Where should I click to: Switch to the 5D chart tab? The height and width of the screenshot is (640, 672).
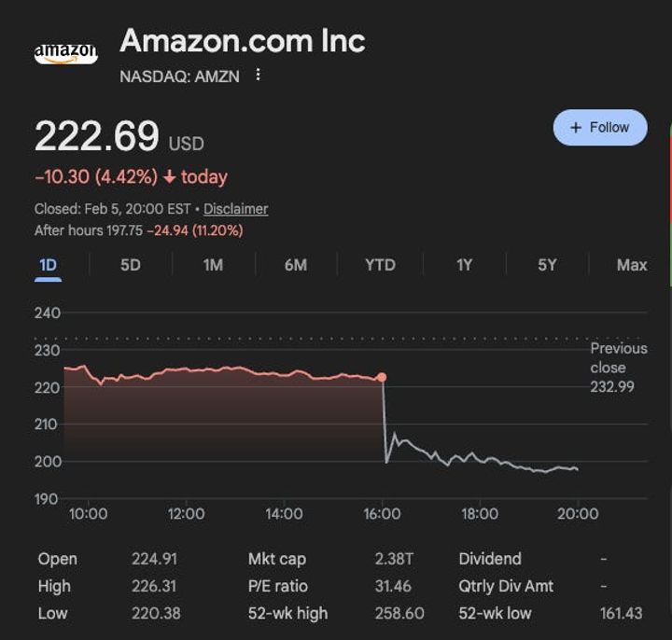[x=131, y=265]
